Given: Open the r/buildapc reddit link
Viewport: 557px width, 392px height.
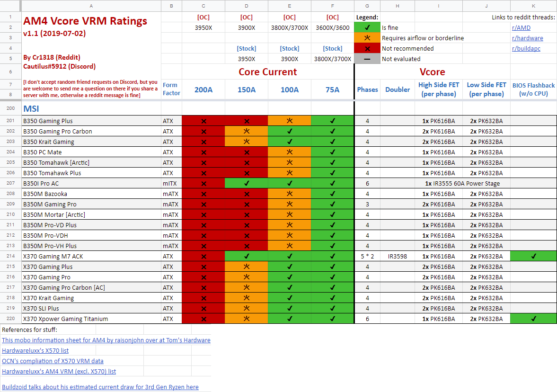Looking at the screenshot, I should [x=526, y=48].
